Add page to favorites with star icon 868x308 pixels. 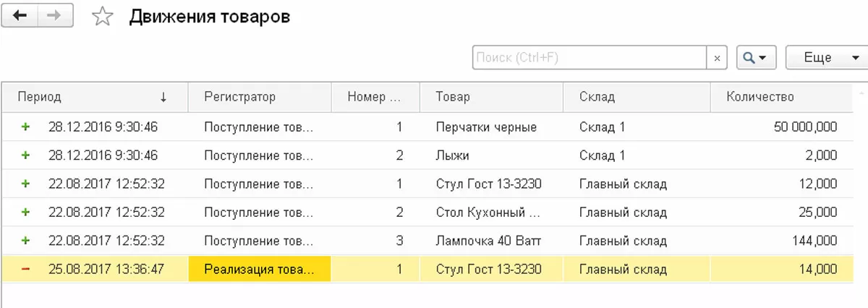[103, 17]
